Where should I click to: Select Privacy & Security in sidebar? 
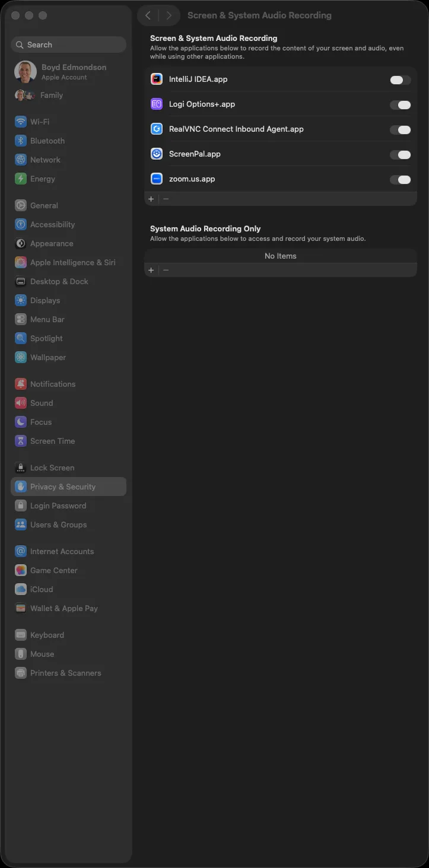(x=68, y=487)
